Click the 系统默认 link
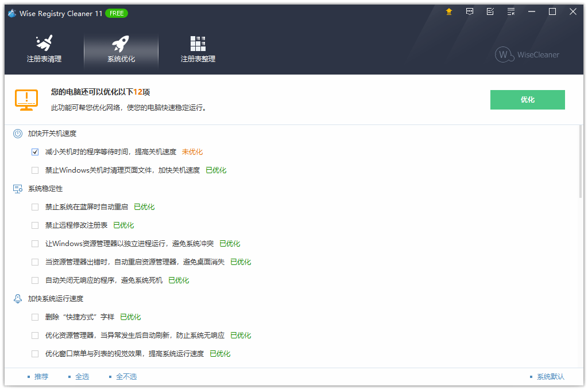 pyautogui.click(x=551, y=377)
